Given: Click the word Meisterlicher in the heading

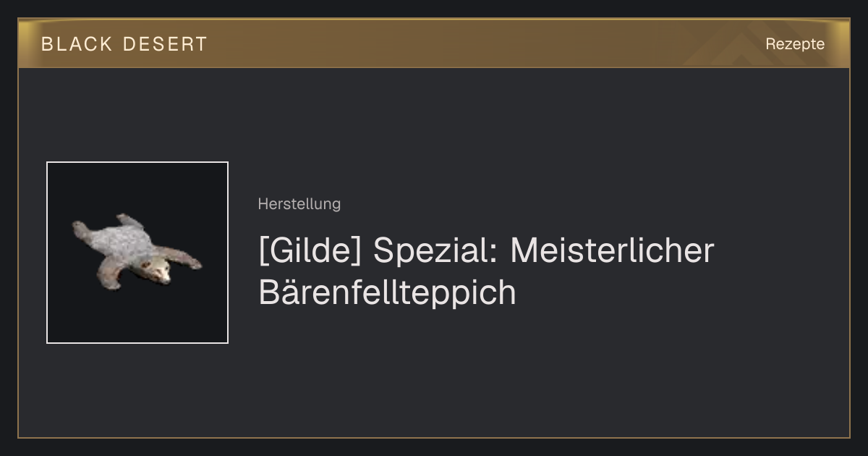Looking at the screenshot, I should (x=612, y=250).
